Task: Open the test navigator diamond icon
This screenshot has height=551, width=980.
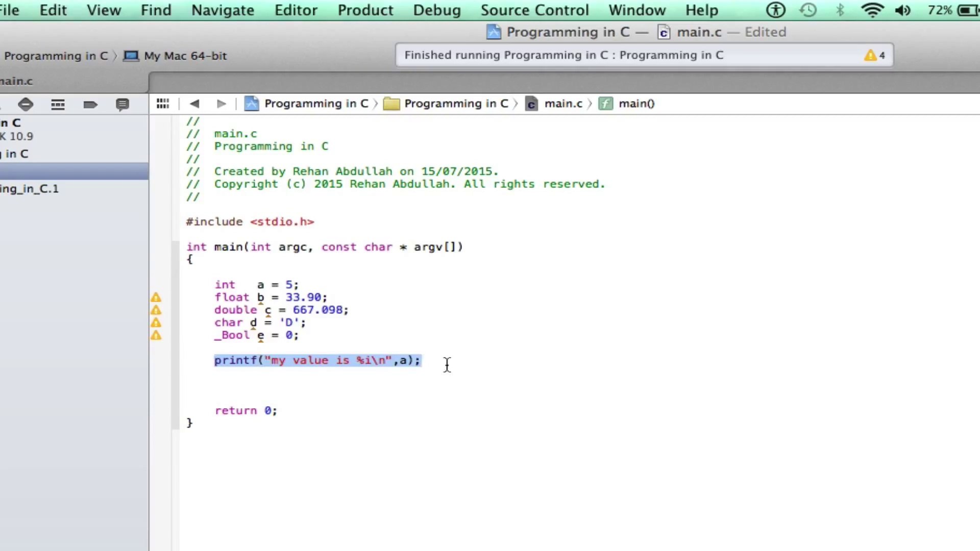Action: [26, 105]
